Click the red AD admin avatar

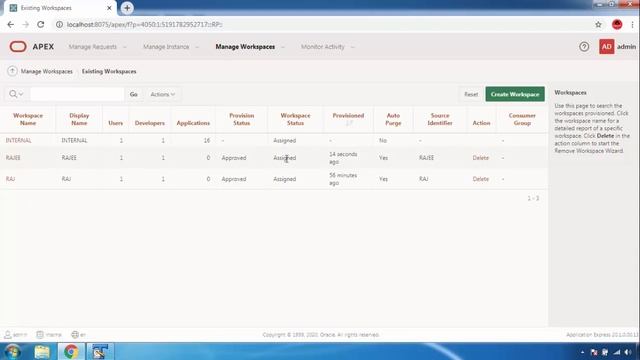coord(607,47)
